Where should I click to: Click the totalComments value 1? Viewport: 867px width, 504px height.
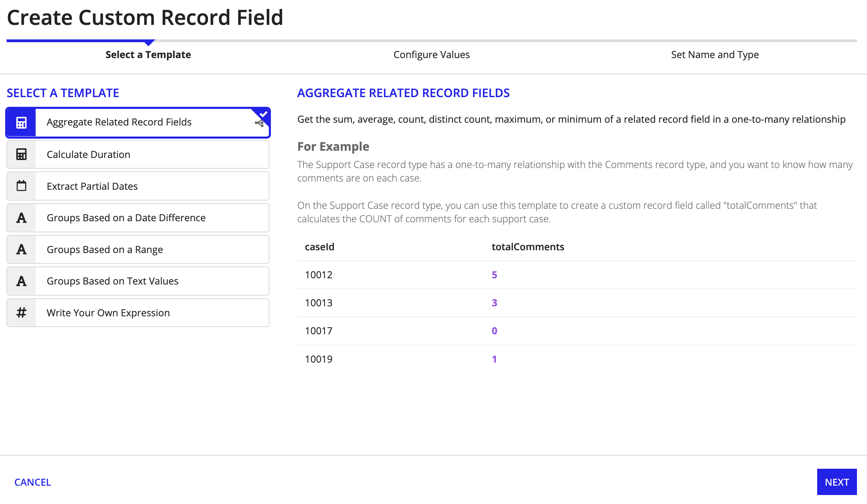point(494,359)
